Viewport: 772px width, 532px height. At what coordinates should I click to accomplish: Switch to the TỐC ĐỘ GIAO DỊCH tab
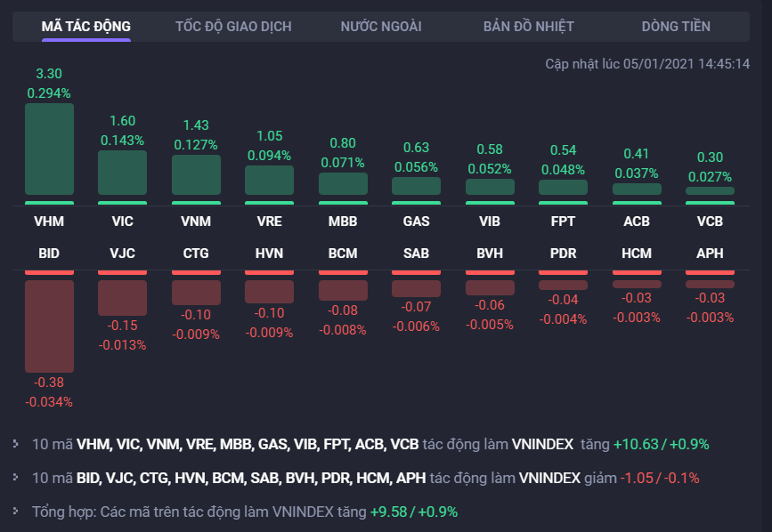(x=233, y=27)
